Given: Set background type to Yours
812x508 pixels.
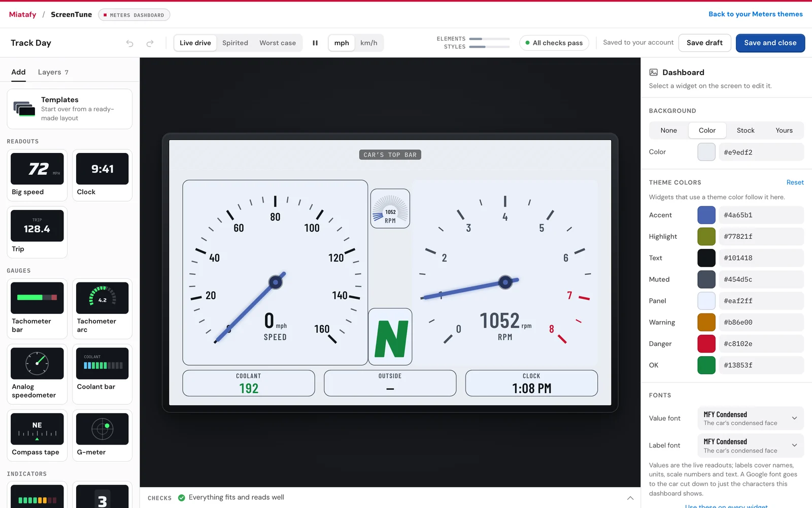Looking at the screenshot, I should tap(784, 131).
